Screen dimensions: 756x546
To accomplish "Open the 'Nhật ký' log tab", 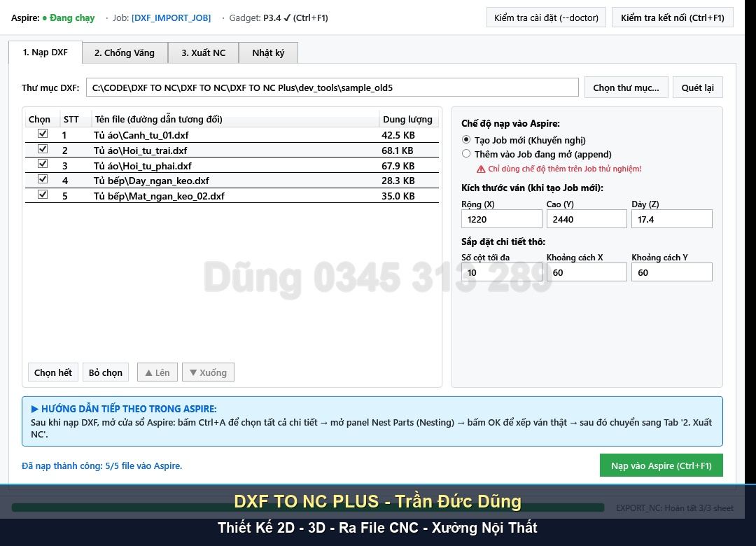I will pos(268,53).
